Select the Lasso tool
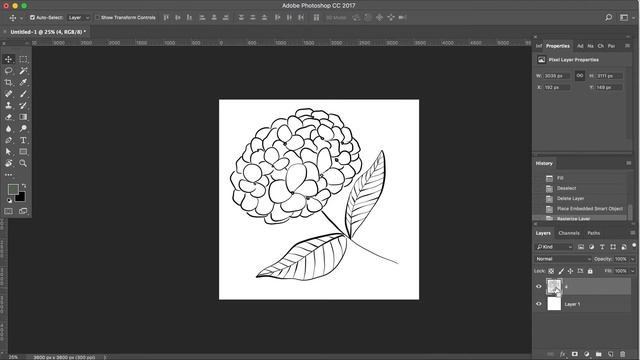The width and height of the screenshot is (640, 360). pos(9,71)
